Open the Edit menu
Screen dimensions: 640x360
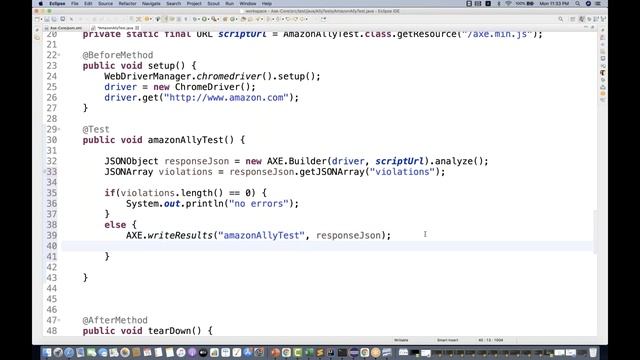(x=88, y=3)
